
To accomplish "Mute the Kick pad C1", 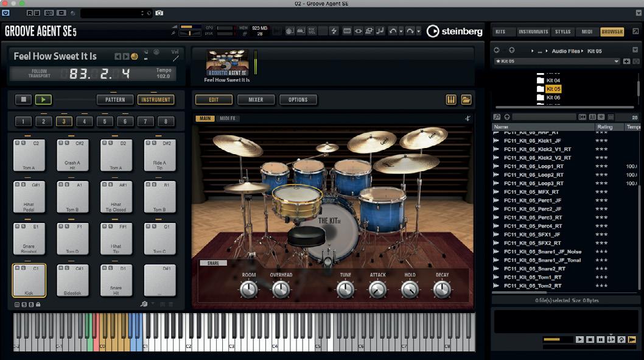I will pyautogui.click(x=17, y=269).
